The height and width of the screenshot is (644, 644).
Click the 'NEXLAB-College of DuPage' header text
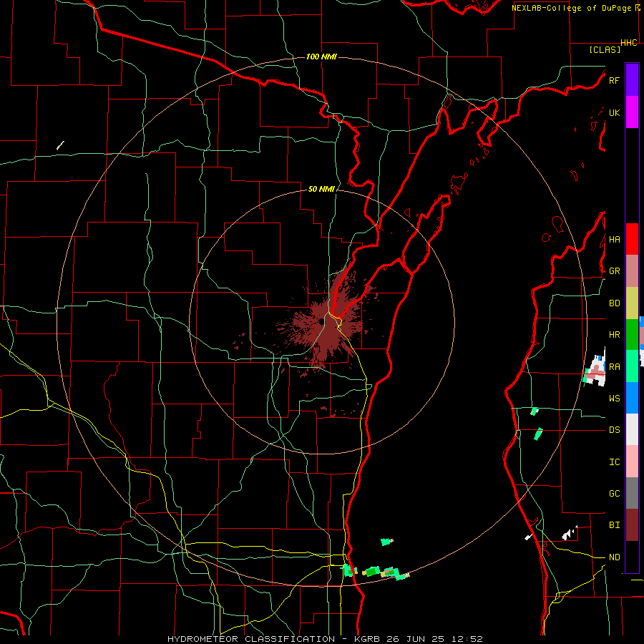[571, 8]
